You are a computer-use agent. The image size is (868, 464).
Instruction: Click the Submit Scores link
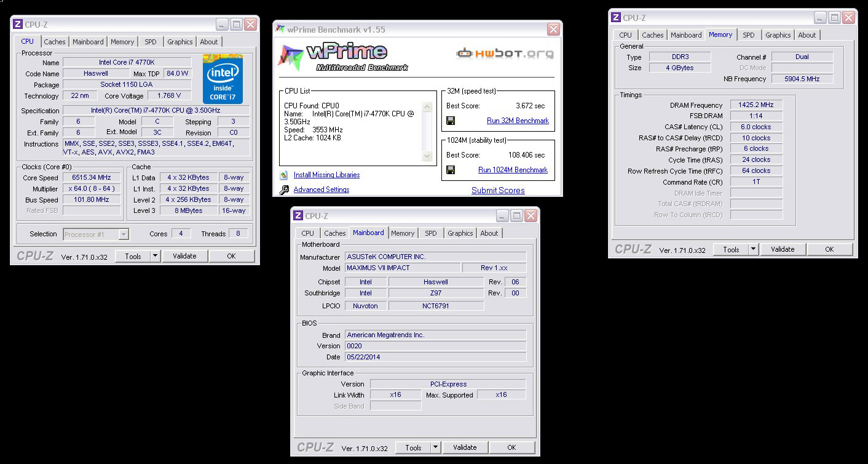[498, 190]
